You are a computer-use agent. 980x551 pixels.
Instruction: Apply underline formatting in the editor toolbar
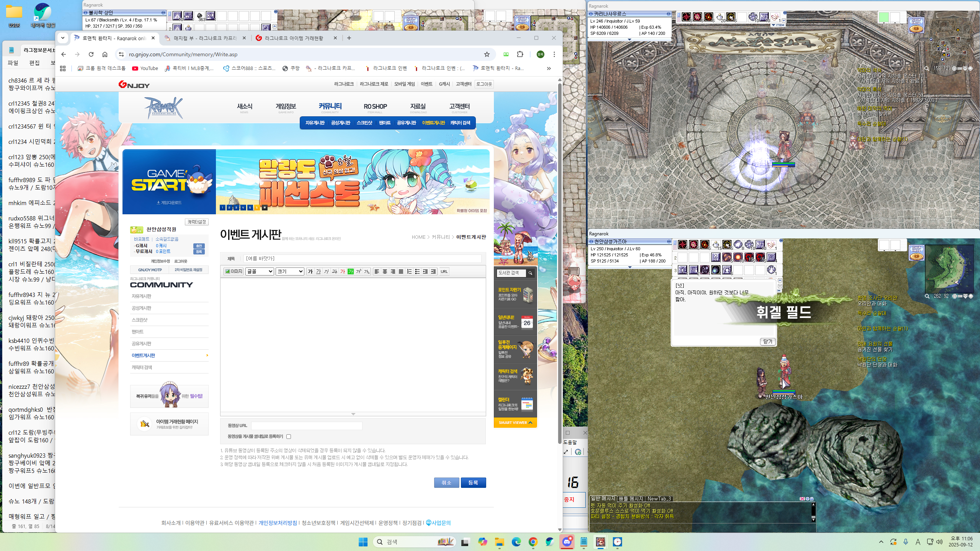click(318, 271)
